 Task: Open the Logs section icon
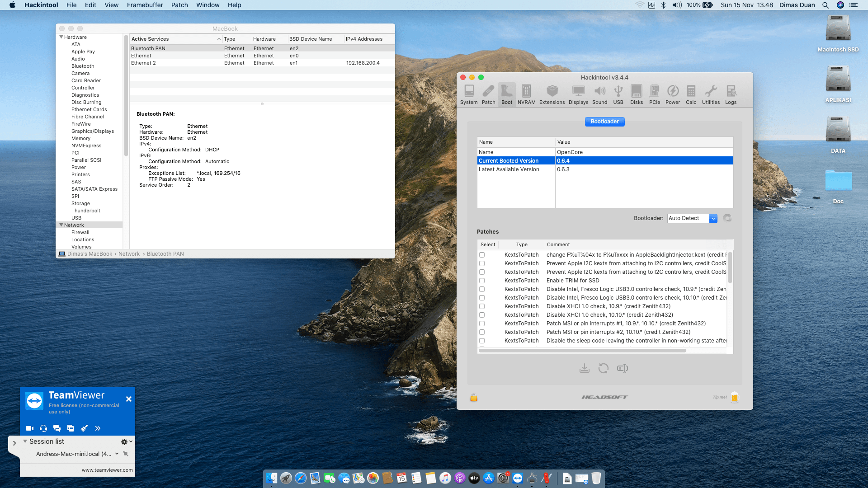pos(731,95)
